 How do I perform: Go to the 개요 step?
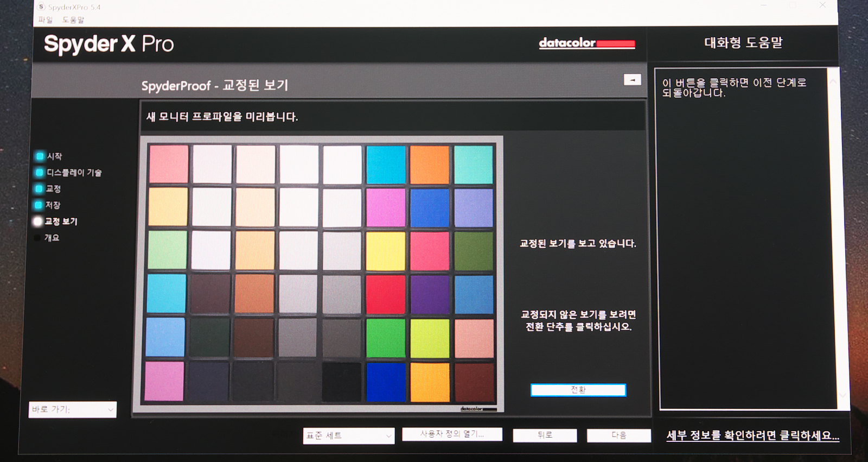[x=47, y=238]
